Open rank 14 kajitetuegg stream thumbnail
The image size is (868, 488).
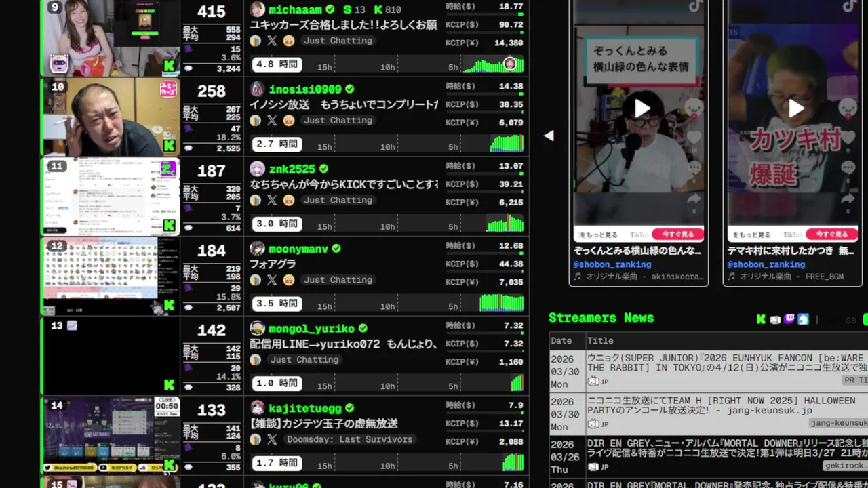coord(111,435)
